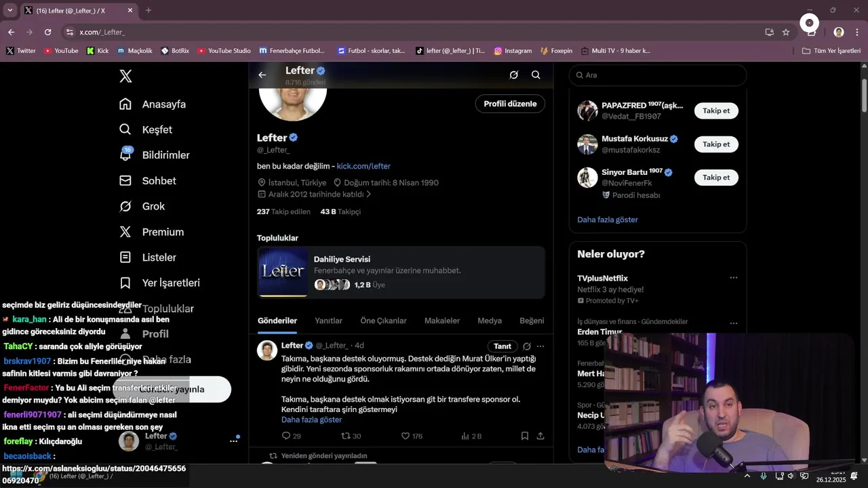The image size is (868, 488).
Task: Go back in Chrome
Action: point(11,32)
